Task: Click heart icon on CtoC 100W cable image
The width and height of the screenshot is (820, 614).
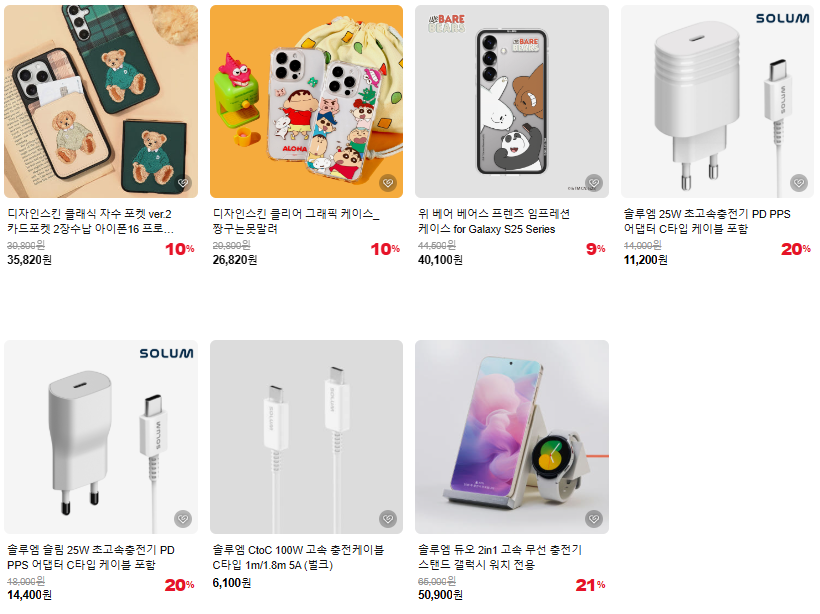Action: coord(388,519)
